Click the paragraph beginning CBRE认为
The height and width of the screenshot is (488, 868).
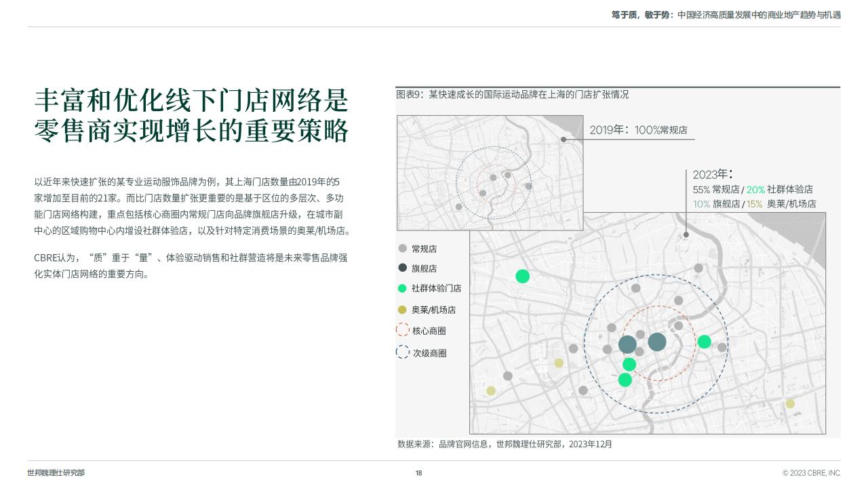[x=191, y=266]
